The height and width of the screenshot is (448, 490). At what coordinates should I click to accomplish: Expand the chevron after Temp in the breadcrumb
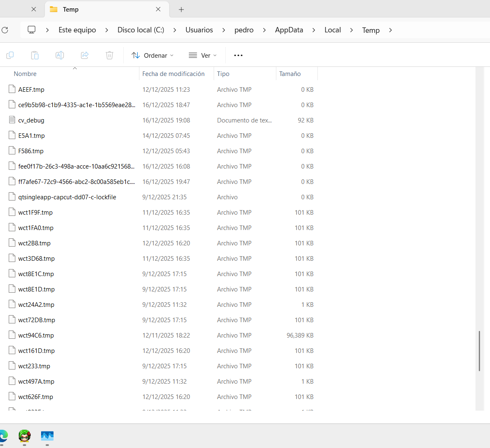click(390, 30)
